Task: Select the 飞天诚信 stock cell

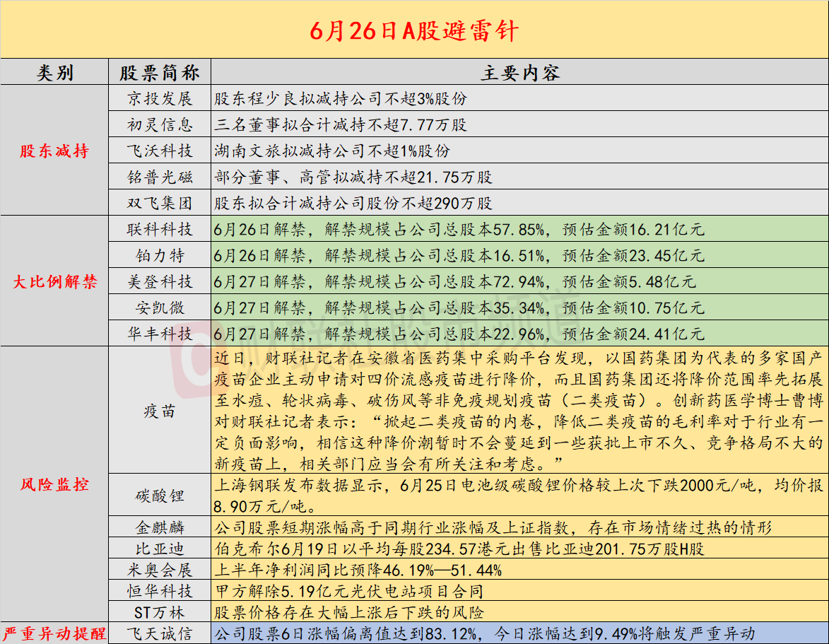Action: pos(160,633)
